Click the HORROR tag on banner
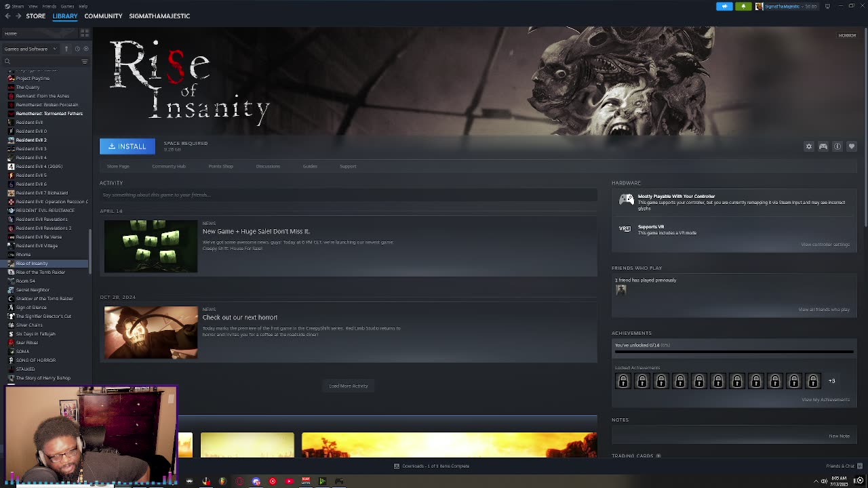This screenshot has height=488, width=868. (x=847, y=35)
